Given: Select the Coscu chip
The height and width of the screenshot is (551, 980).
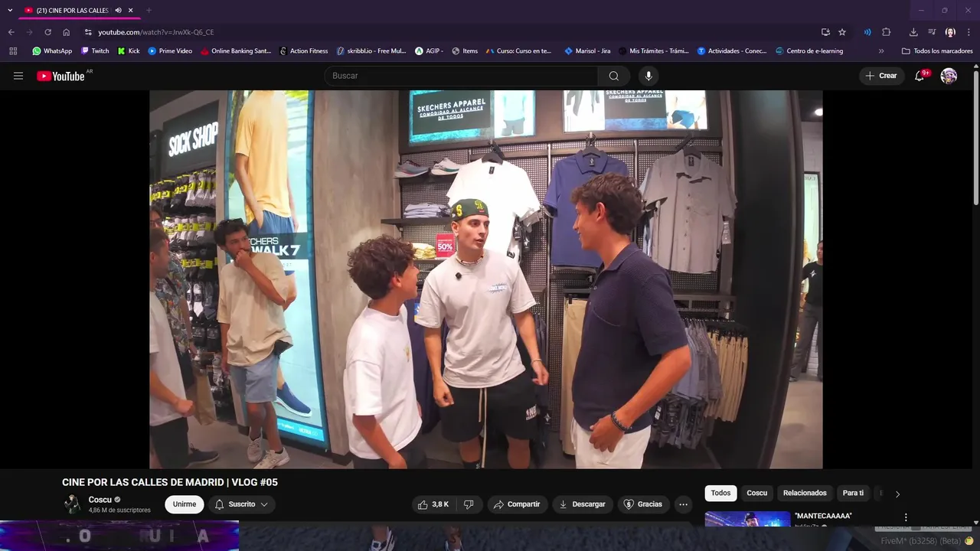Looking at the screenshot, I should (756, 494).
